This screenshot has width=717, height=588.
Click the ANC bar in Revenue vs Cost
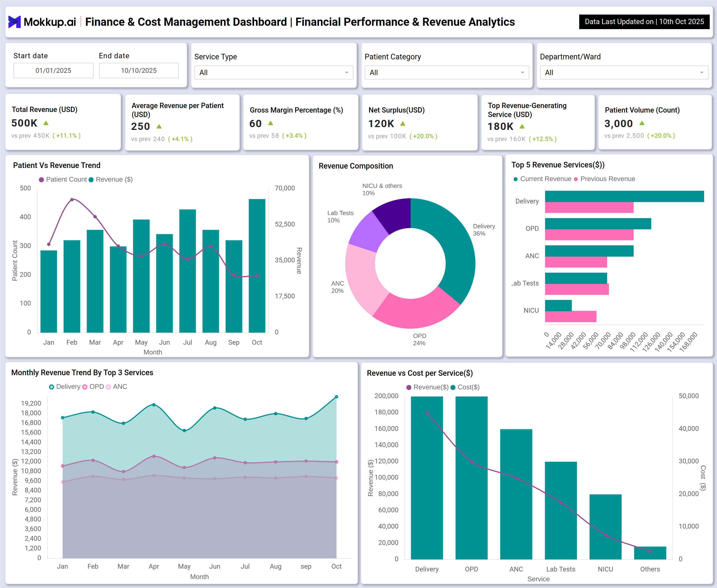516,494
